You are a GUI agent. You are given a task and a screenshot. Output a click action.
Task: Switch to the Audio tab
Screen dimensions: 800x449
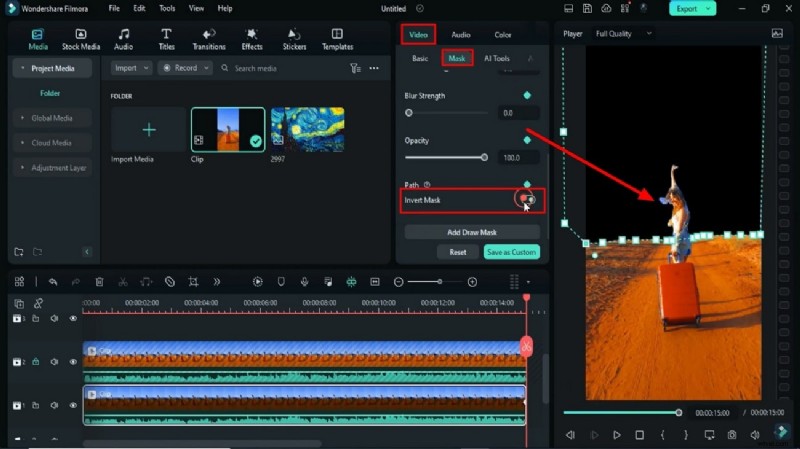click(x=460, y=34)
